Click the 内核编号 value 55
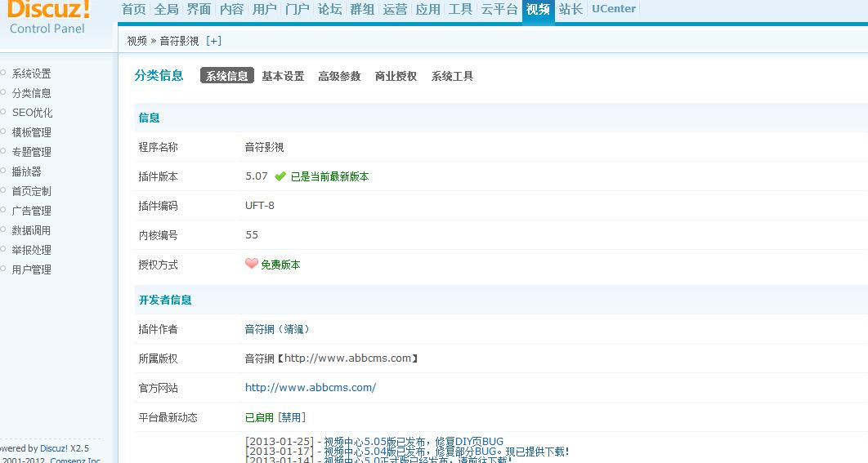This screenshot has width=868, height=463. click(x=252, y=234)
